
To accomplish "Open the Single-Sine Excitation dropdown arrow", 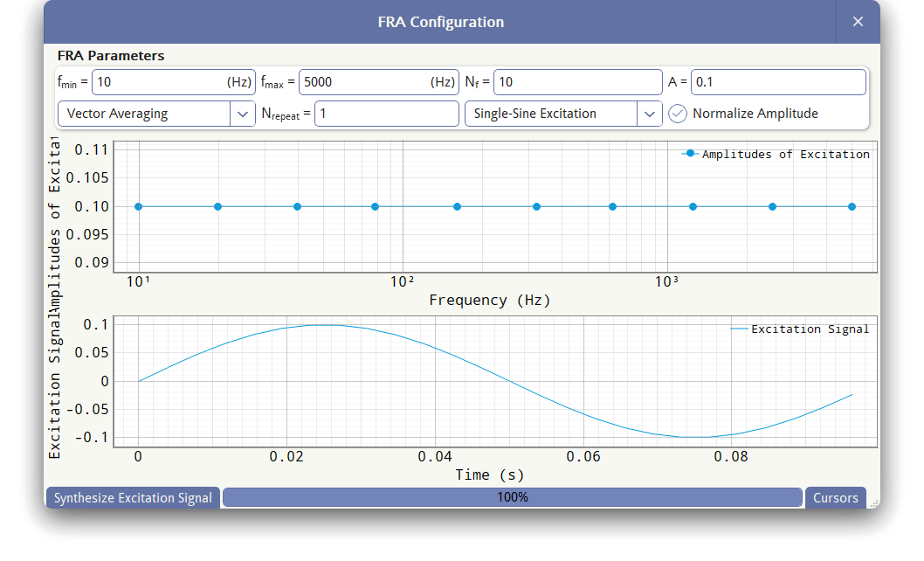I will pyautogui.click(x=650, y=114).
